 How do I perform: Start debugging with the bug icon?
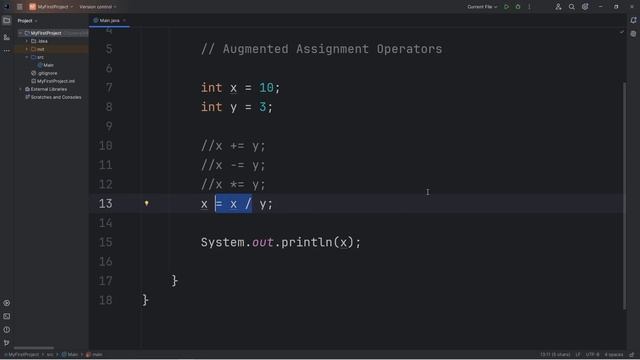point(518,7)
